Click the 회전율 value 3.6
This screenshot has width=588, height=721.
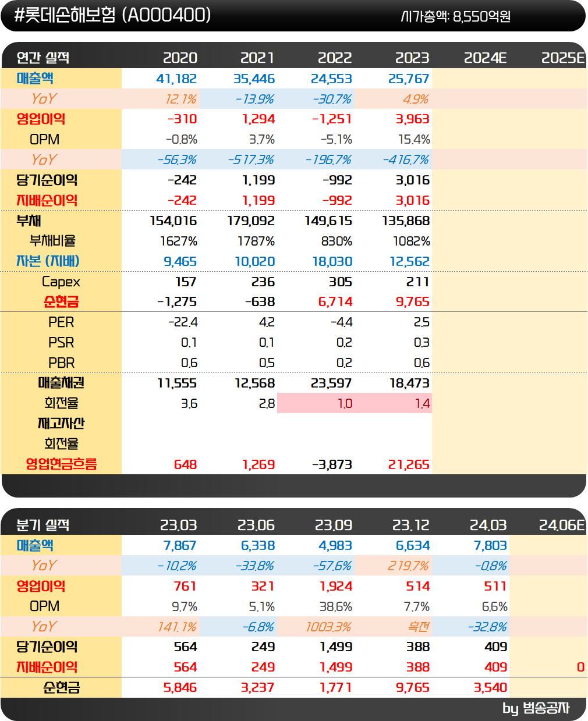pyautogui.click(x=189, y=403)
